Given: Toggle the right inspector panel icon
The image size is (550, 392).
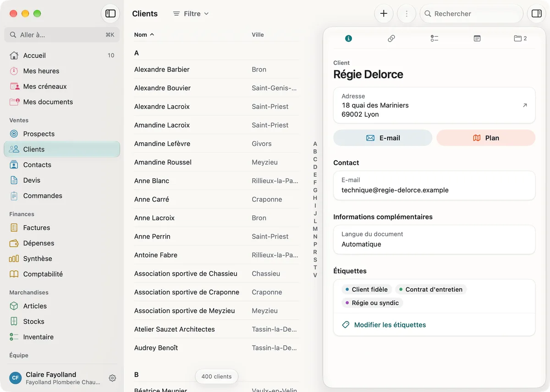Looking at the screenshot, I should [x=536, y=14].
